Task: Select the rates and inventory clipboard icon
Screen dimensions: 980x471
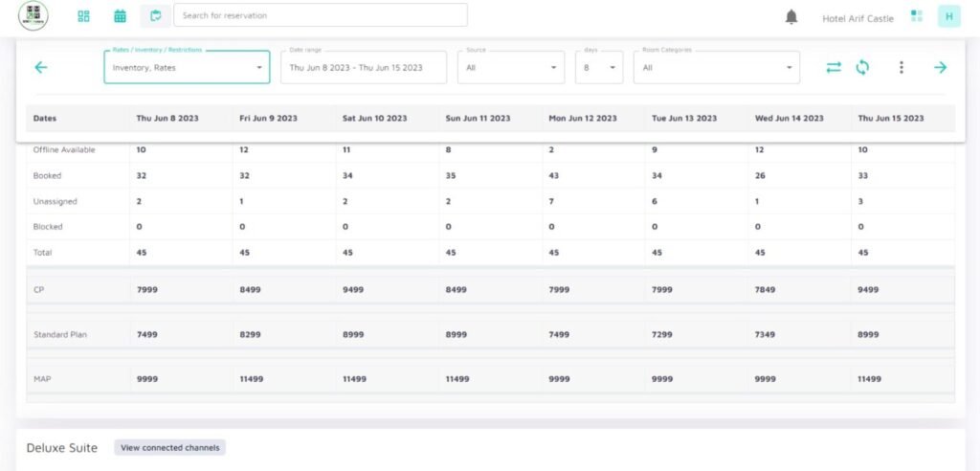Action: click(155, 16)
